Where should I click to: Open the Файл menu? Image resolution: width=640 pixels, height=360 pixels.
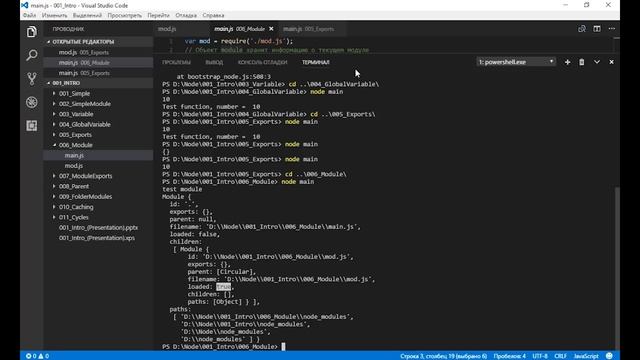(29, 16)
